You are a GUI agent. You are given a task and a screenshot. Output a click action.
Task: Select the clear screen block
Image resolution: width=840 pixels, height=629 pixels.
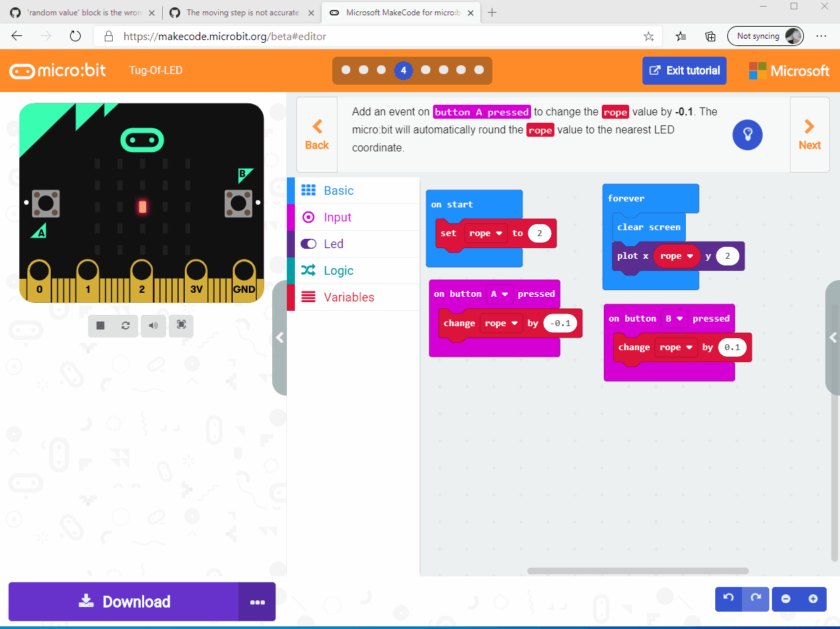click(x=648, y=227)
